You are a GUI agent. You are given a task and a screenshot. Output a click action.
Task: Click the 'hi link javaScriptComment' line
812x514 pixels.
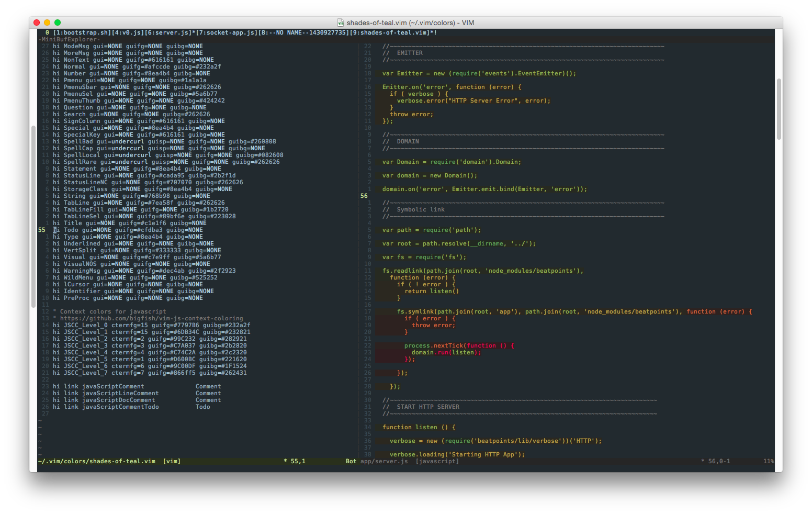[x=137, y=386]
